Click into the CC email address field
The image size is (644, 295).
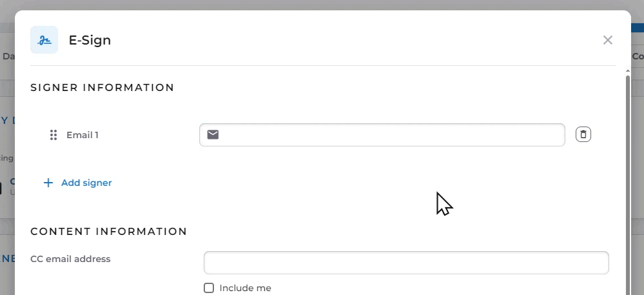(406, 263)
